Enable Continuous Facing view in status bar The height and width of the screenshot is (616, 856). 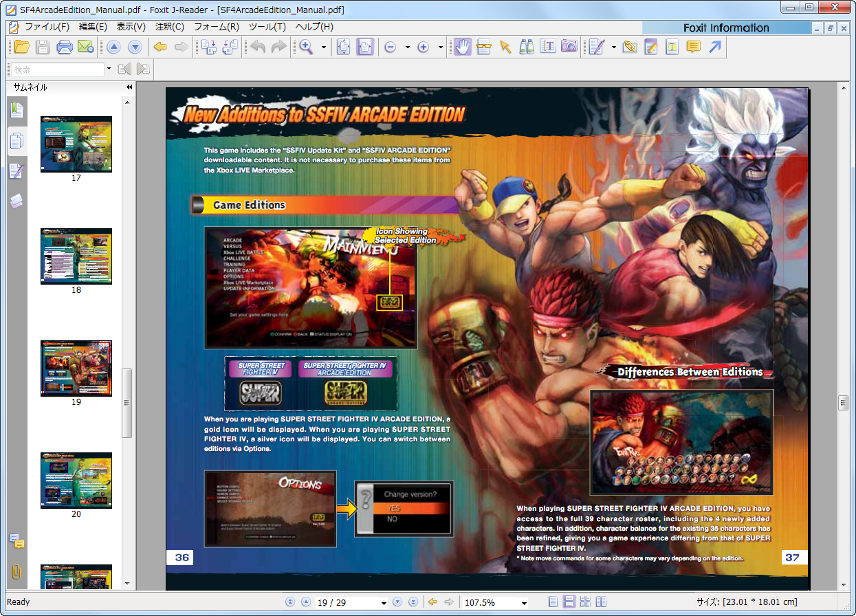coord(585,602)
